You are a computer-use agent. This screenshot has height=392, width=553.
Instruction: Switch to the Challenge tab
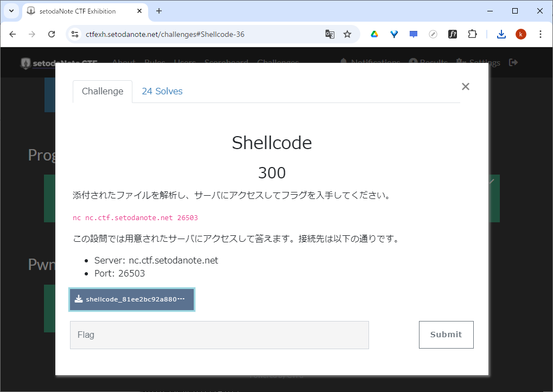pos(103,91)
